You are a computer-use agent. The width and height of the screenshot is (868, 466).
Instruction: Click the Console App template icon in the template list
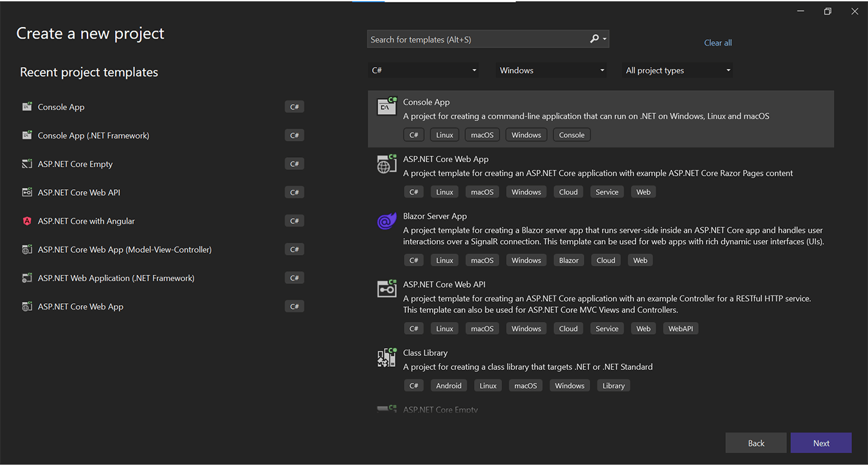(387, 107)
